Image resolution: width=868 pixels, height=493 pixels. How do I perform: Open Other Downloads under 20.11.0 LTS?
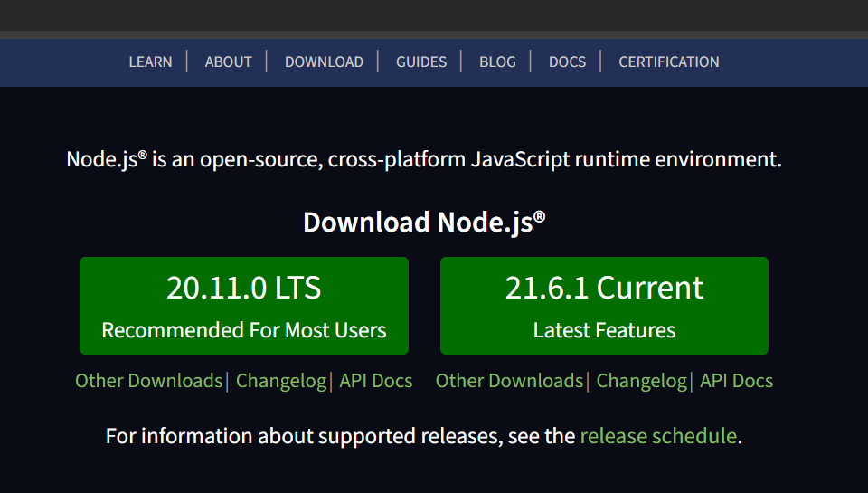[x=149, y=381]
